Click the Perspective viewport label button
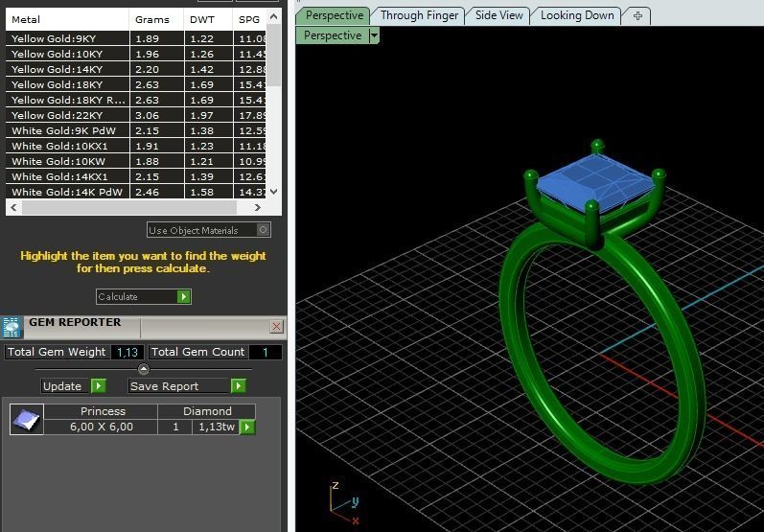This screenshot has height=532, width=764. (x=333, y=35)
